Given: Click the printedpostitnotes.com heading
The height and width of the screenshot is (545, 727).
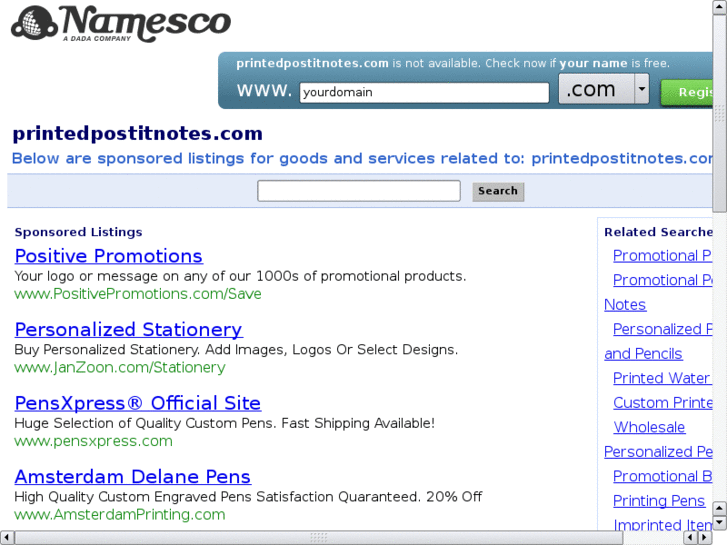Looking at the screenshot, I should (x=137, y=134).
